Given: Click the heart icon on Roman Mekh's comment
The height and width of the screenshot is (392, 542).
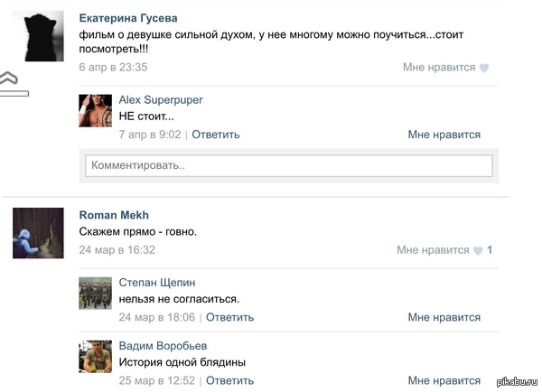Looking at the screenshot, I should pos(478,250).
